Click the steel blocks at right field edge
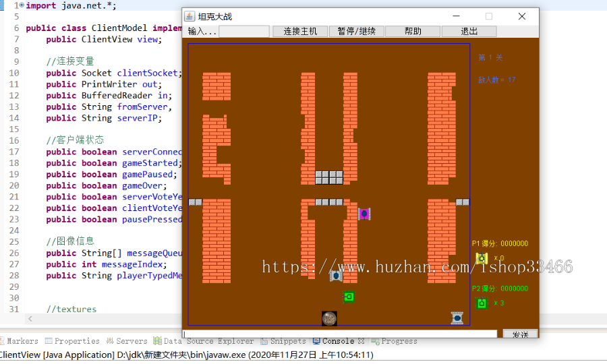Screen dimensions: 607x364 463,202
